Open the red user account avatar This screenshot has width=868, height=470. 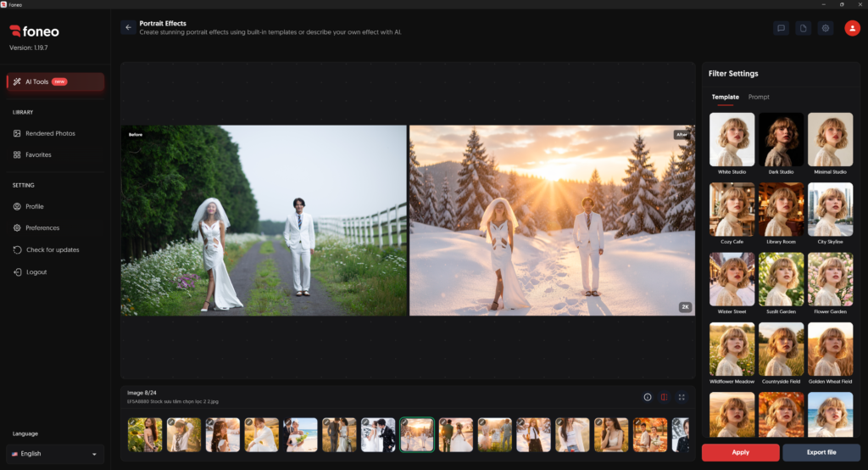[852, 28]
